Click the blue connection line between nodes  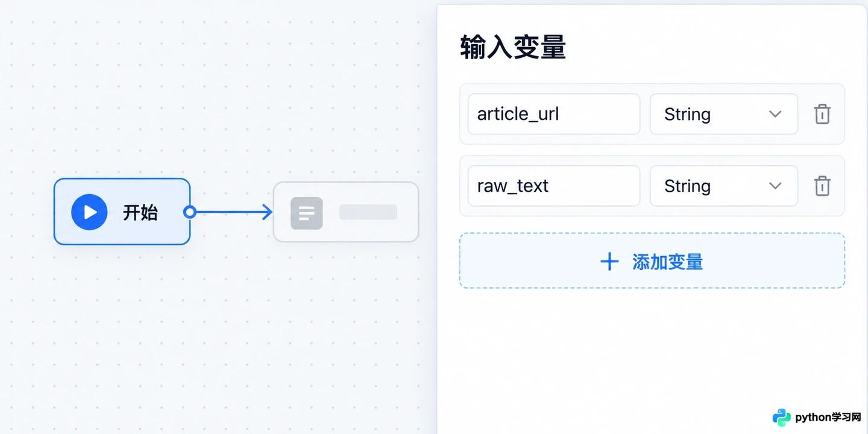point(229,212)
